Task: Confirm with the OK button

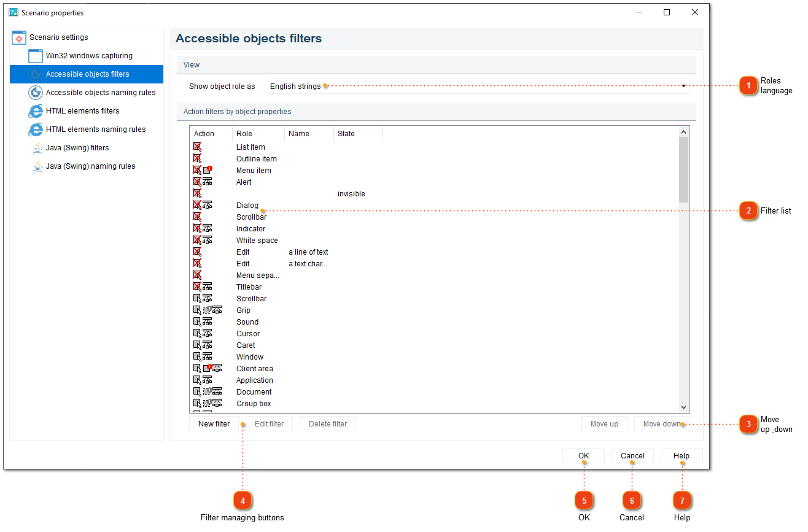Action: 583,456
